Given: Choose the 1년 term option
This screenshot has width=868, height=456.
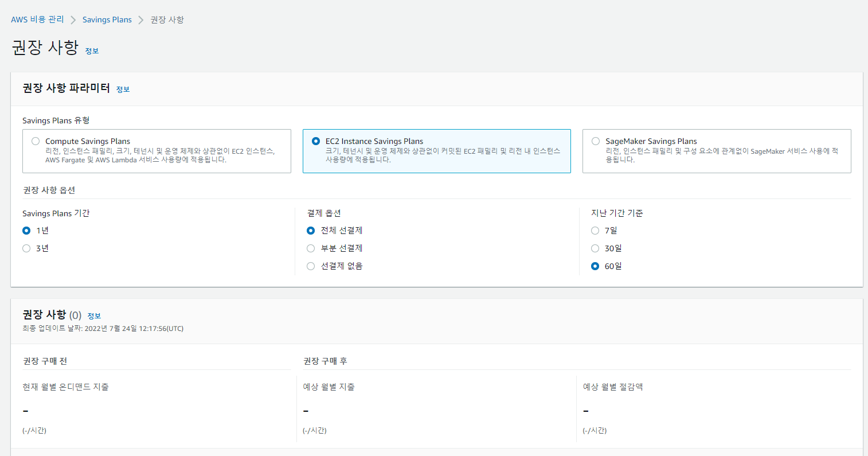Looking at the screenshot, I should [x=26, y=231].
